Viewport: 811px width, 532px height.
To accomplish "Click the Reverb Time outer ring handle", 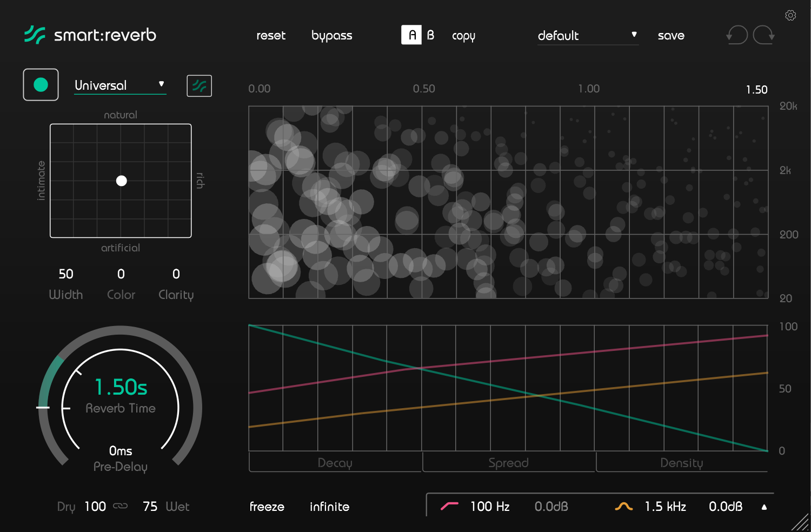I will click(43, 407).
